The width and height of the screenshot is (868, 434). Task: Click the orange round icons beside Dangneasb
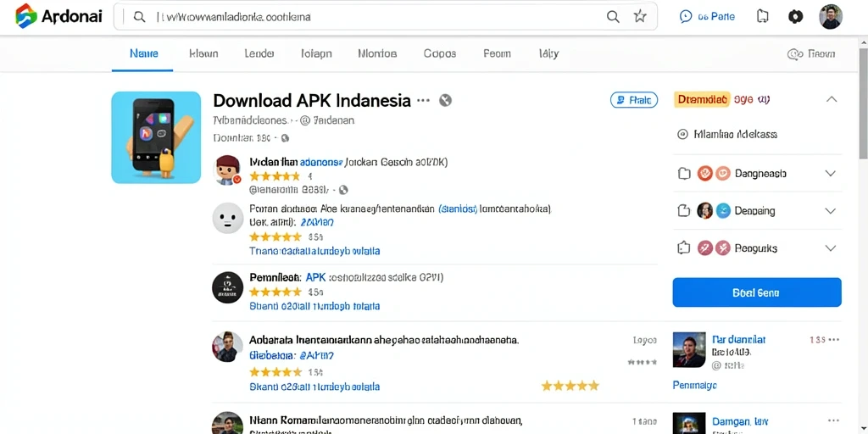click(714, 173)
